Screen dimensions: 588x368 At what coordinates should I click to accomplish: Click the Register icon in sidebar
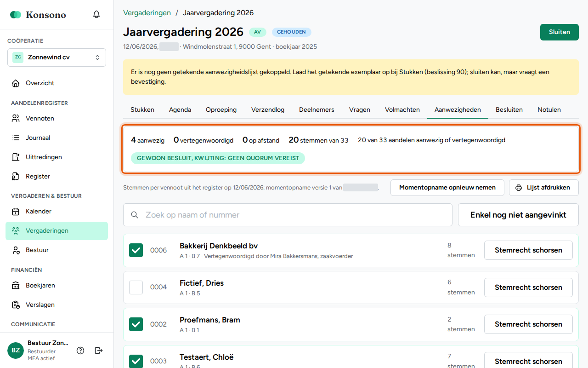16,177
